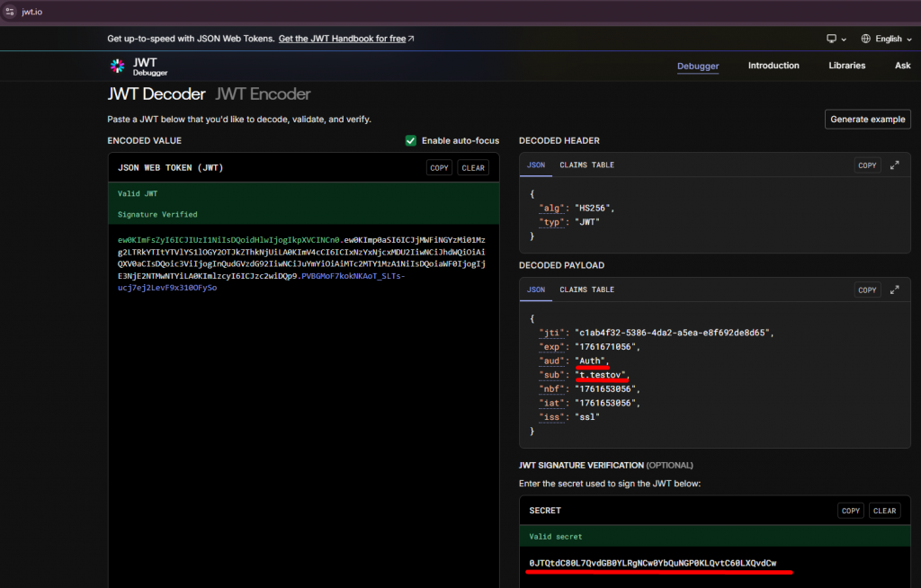This screenshot has height=588, width=921.
Task: Select JSON tab in Decoded Payload
Action: (x=535, y=290)
